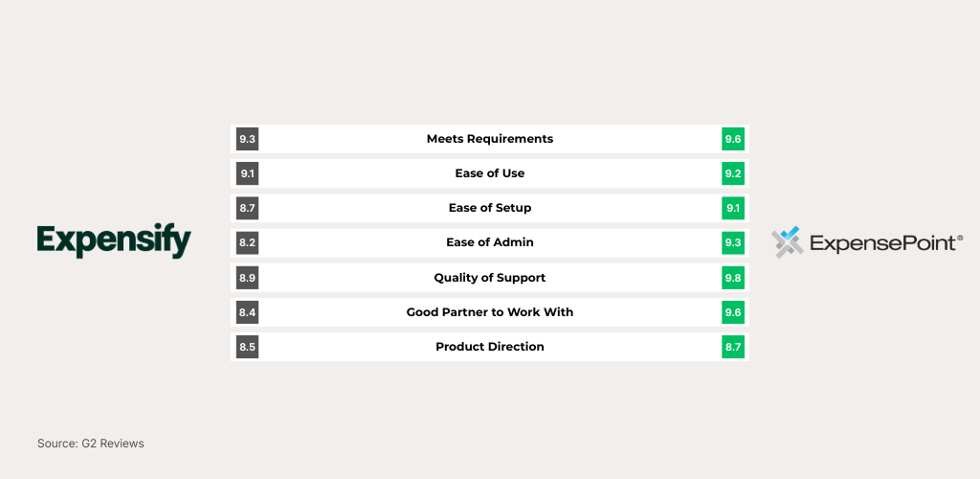Select the Ease of Admin label
This screenshot has width=980, height=479.
tap(490, 242)
